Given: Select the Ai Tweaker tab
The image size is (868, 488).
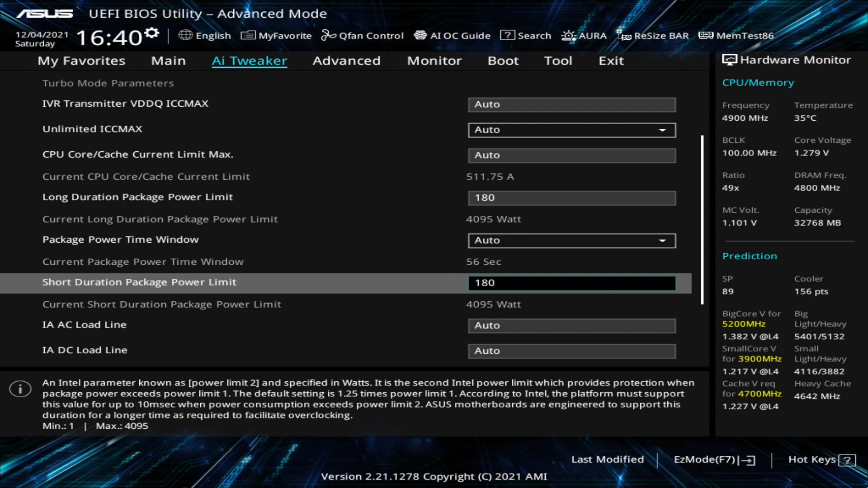Looking at the screenshot, I should (x=250, y=61).
